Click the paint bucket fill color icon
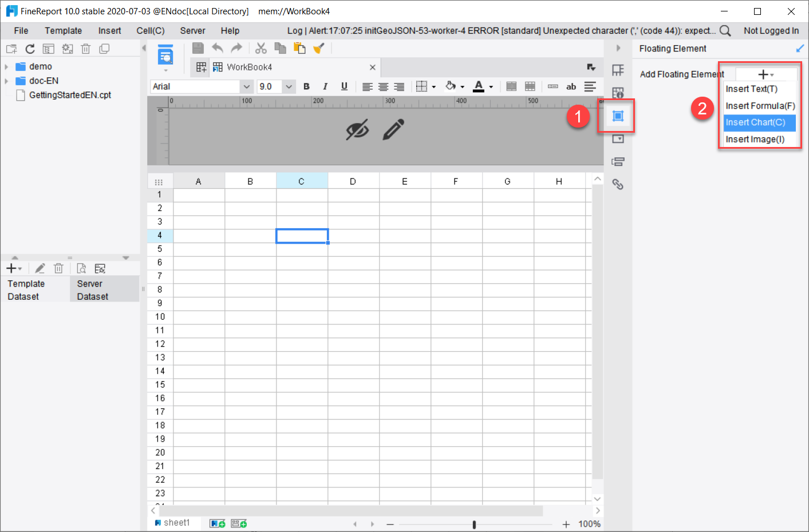Viewport: 809px width, 532px height. [451, 86]
